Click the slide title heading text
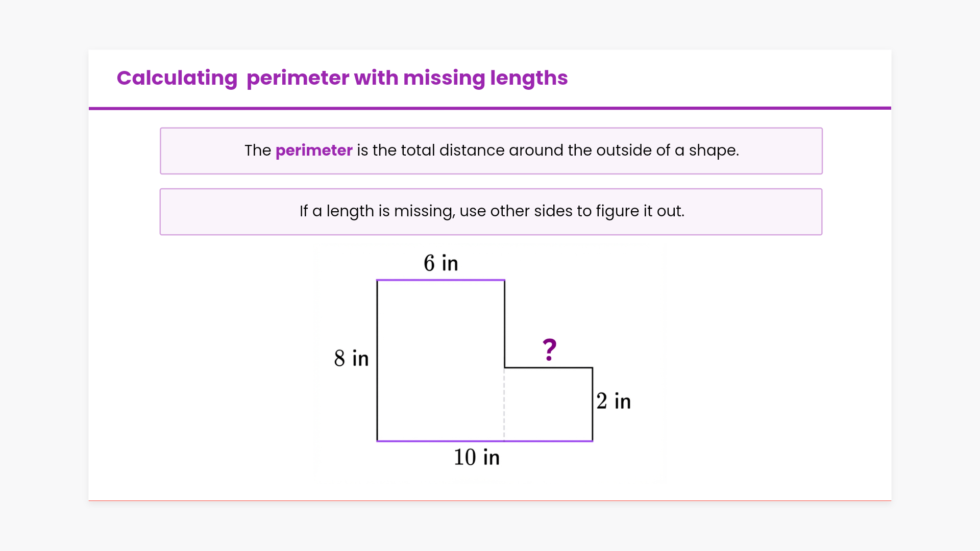 point(342,78)
